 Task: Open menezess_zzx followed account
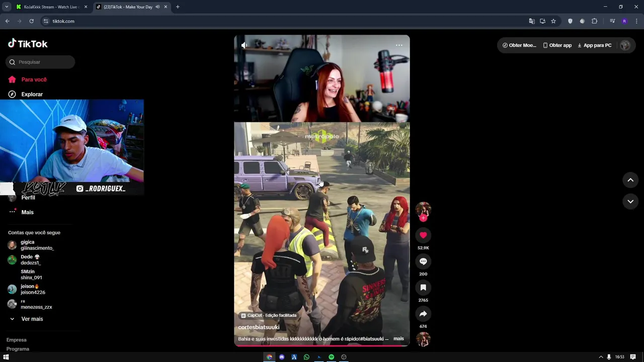pos(30,304)
